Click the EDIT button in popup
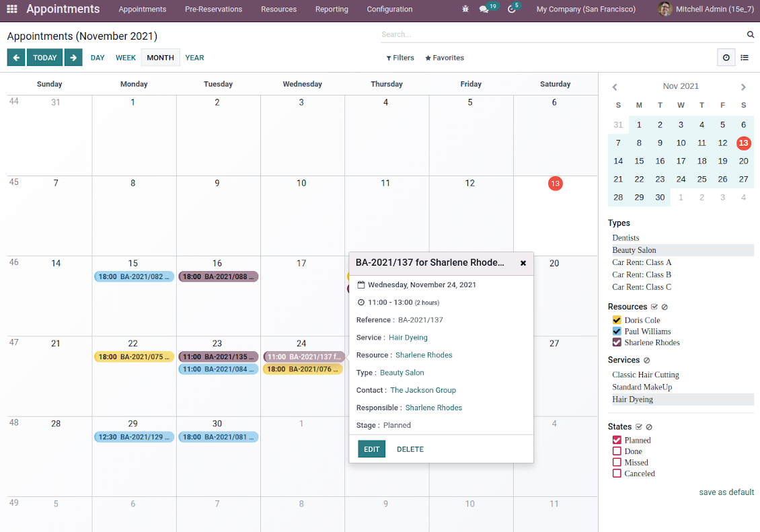Image resolution: width=760 pixels, height=532 pixels. point(372,449)
